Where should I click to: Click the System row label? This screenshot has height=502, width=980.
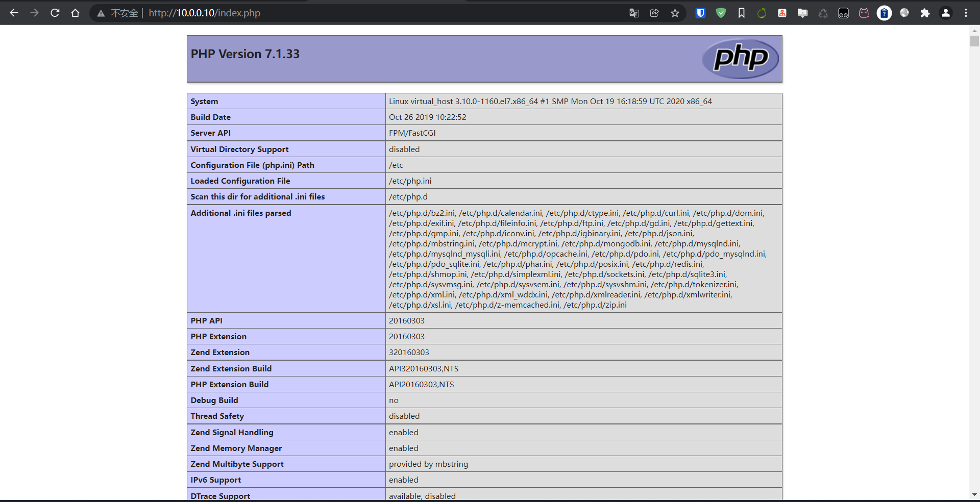tap(204, 102)
